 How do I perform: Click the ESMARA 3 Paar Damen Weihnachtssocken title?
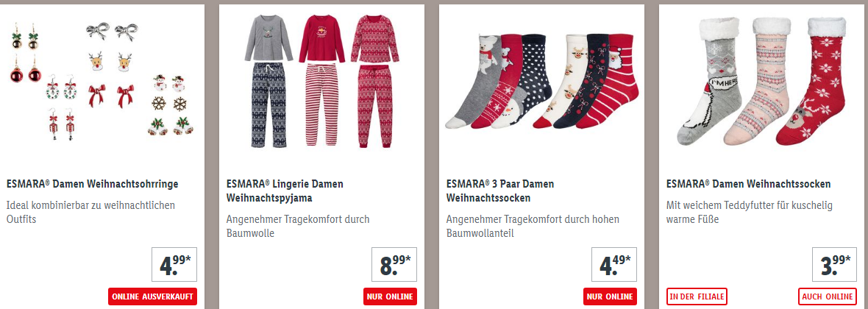coord(500,191)
